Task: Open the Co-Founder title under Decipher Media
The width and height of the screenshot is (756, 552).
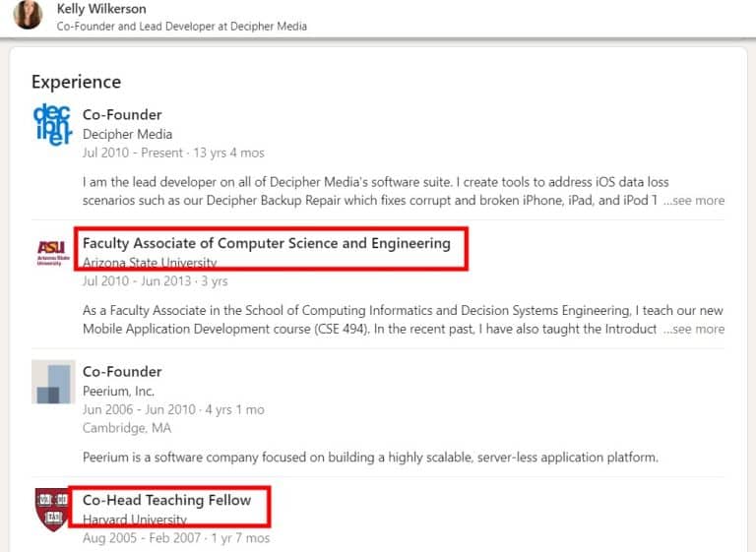Action: tap(122, 114)
